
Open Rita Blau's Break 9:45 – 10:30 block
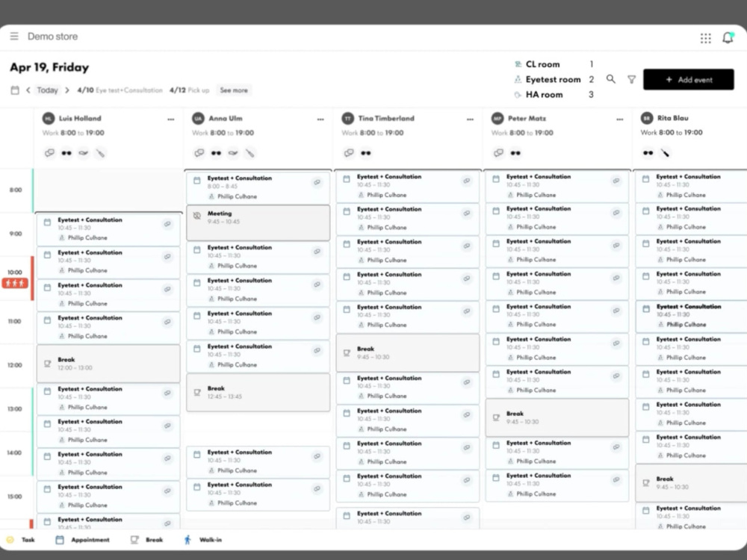tap(691, 483)
